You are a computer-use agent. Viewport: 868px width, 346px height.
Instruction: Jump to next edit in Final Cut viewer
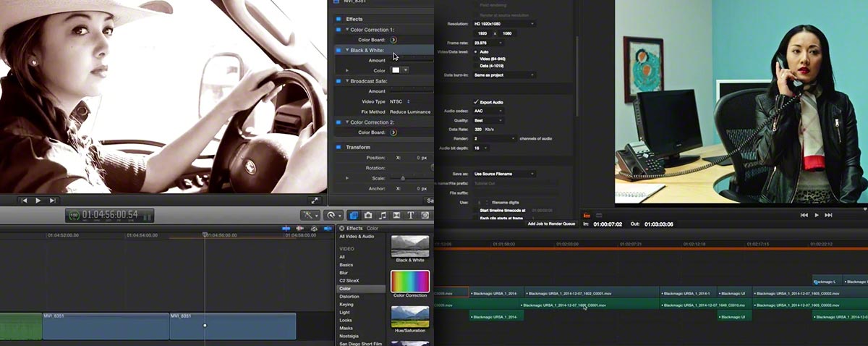coord(52,201)
